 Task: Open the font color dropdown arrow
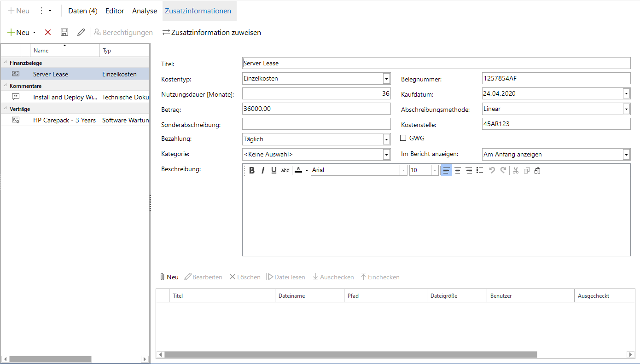click(x=307, y=171)
